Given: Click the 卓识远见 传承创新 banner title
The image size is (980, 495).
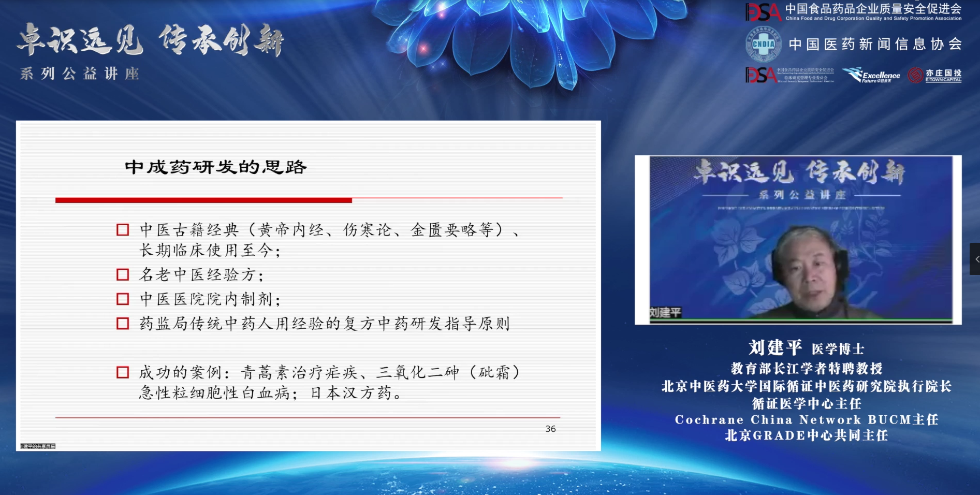Looking at the screenshot, I should (150, 40).
